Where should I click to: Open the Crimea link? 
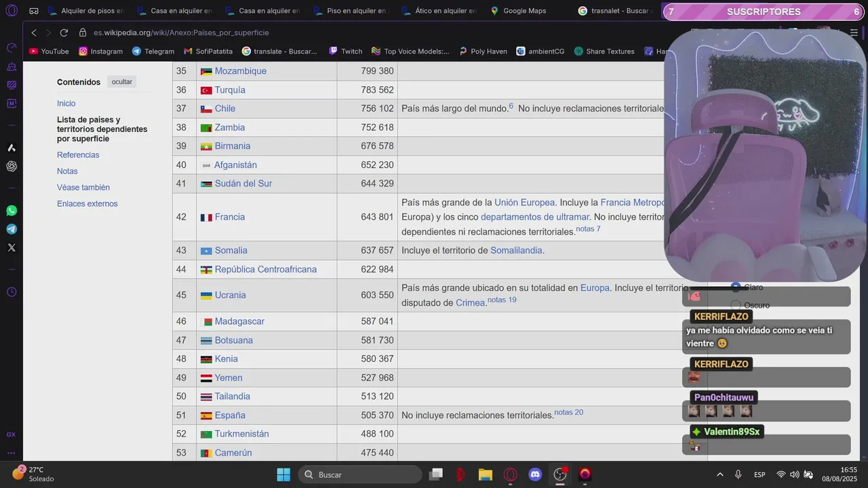click(x=471, y=303)
